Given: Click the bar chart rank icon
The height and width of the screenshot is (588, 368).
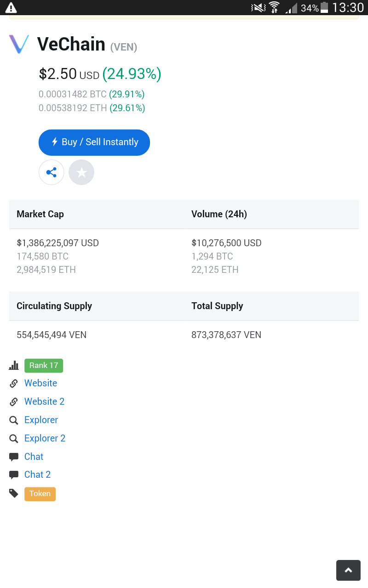Looking at the screenshot, I should 14,365.
